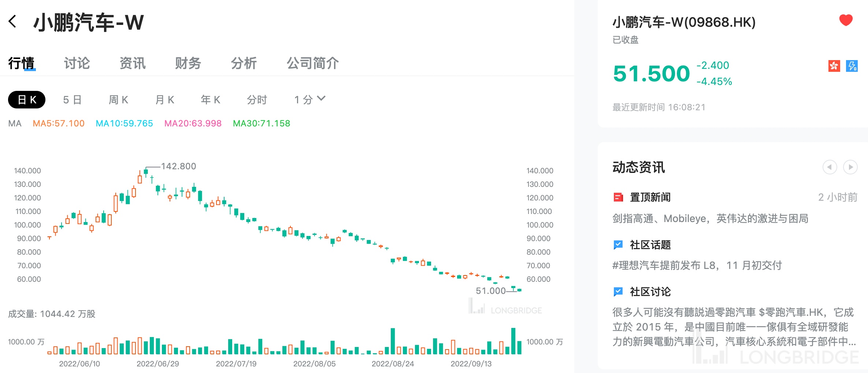Click the red pinned news icon
This screenshot has width=868, height=373.
(618, 197)
